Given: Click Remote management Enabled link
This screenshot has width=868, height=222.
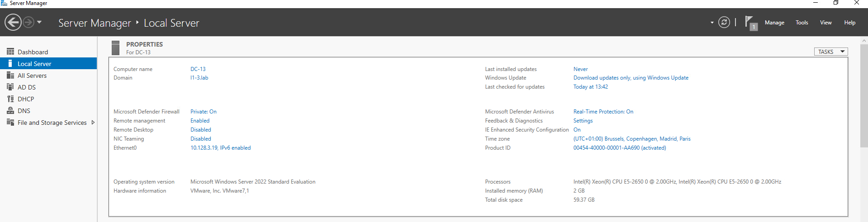Looking at the screenshot, I should 199,121.
